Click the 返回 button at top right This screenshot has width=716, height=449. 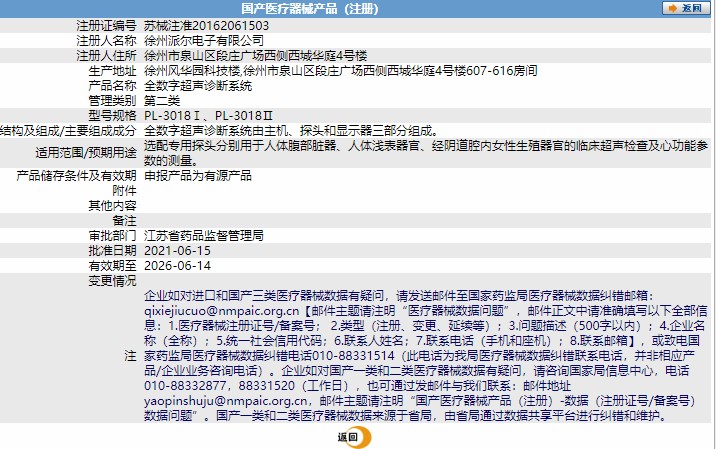tap(686, 8)
